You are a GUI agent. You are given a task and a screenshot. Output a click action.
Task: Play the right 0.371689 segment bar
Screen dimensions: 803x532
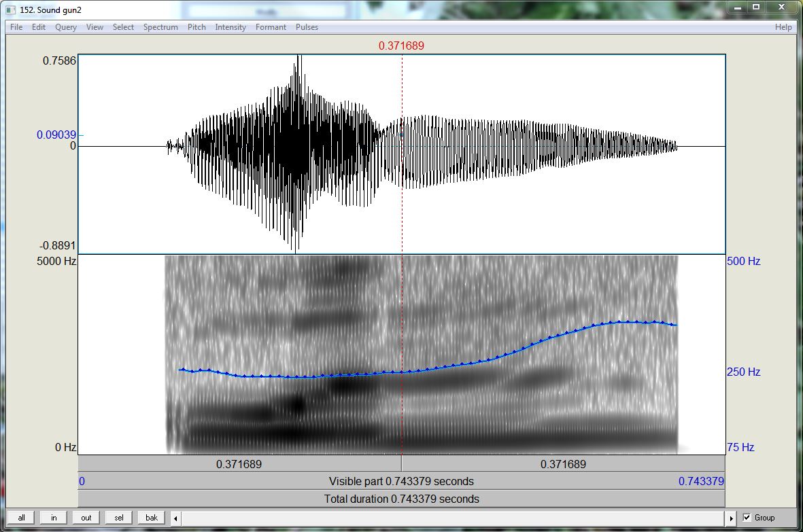click(x=564, y=464)
